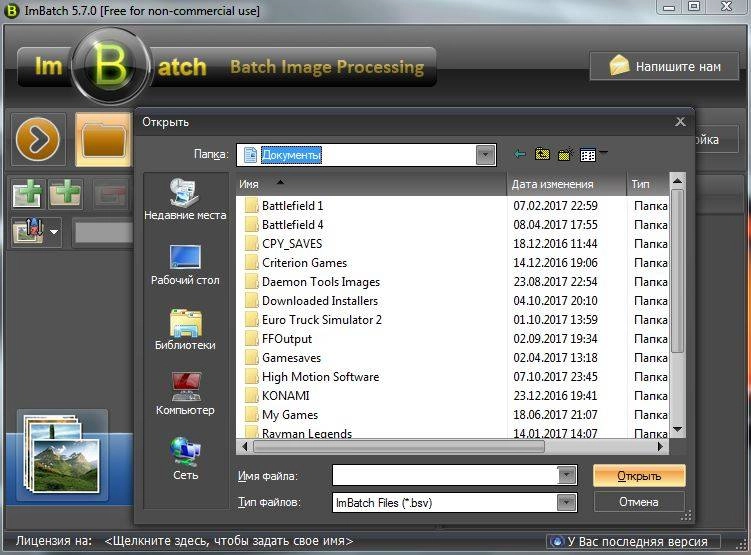Click the images stack thumbnail

(x=63, y=455)
